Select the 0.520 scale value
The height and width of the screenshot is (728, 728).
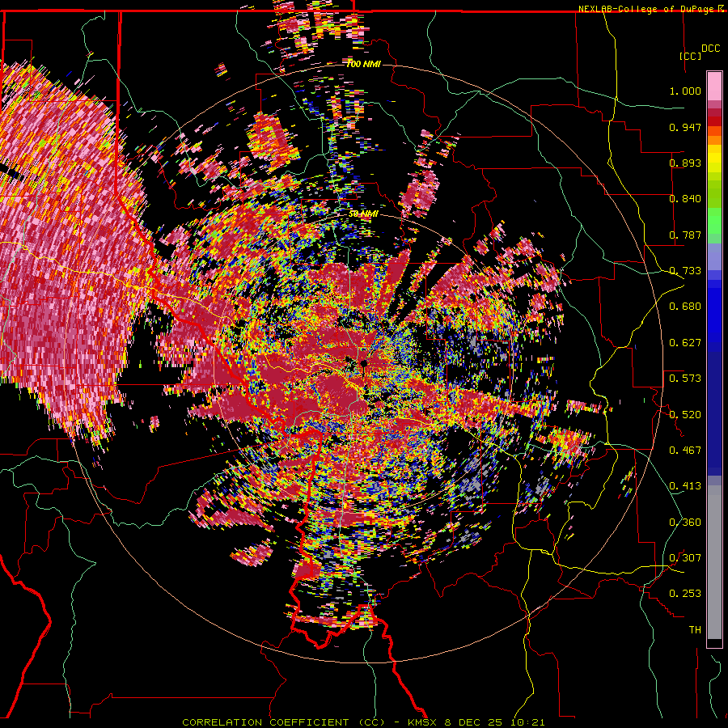pos(685,414)
